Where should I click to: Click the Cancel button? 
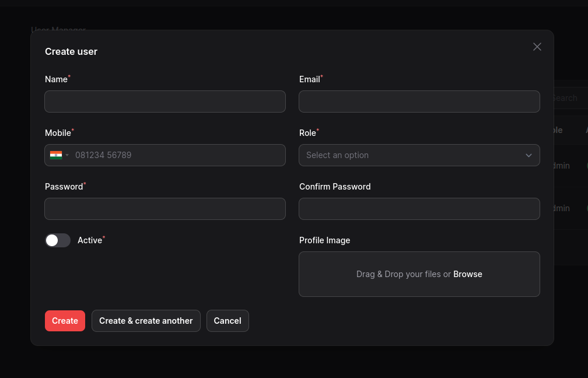pyautogui.click(x=228, y=321)
